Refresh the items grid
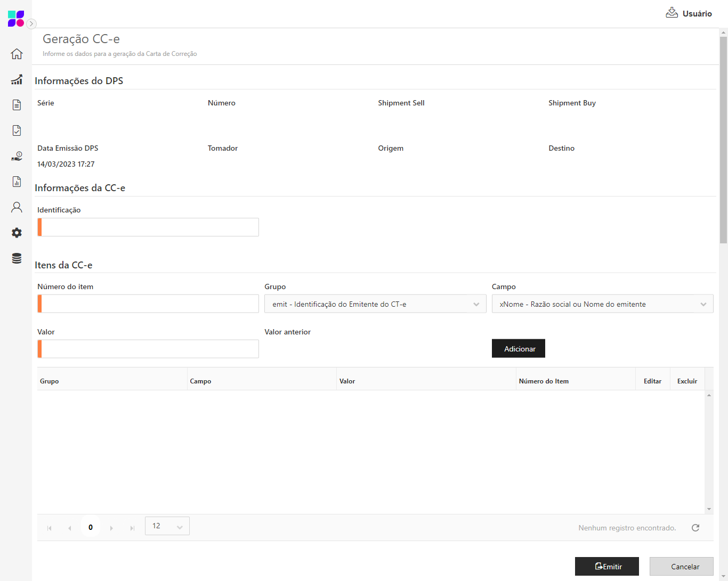The height and width of the screenshot is (581, 728). (695, 528)
